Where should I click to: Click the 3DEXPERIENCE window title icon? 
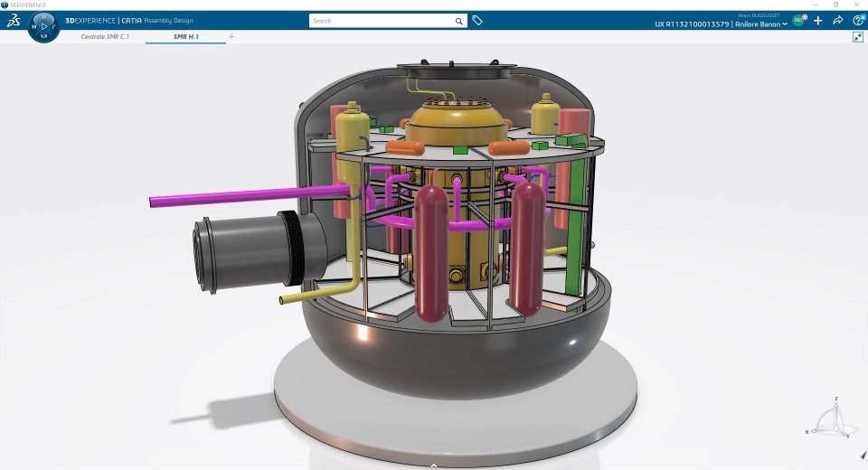click(x=5, y=5)
